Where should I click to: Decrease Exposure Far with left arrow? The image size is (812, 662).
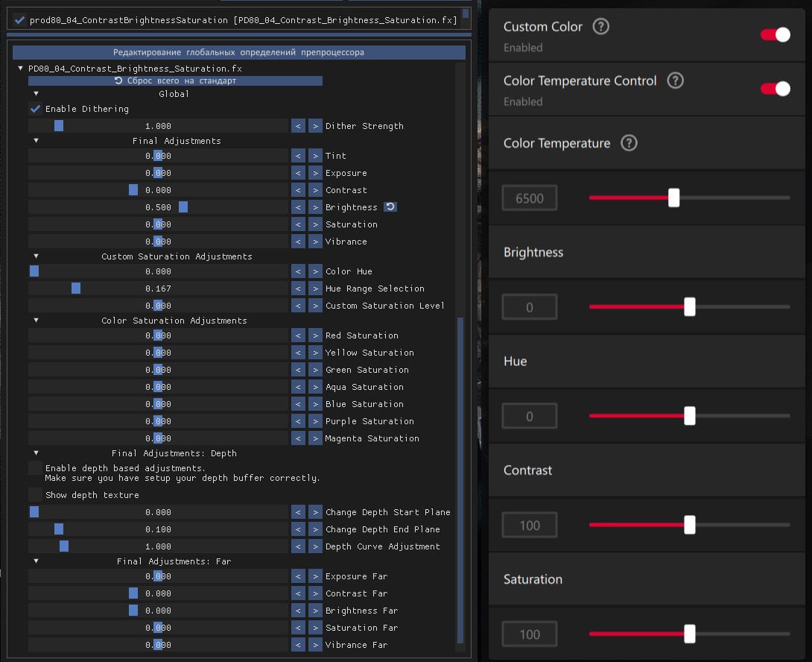coord(298,576)
